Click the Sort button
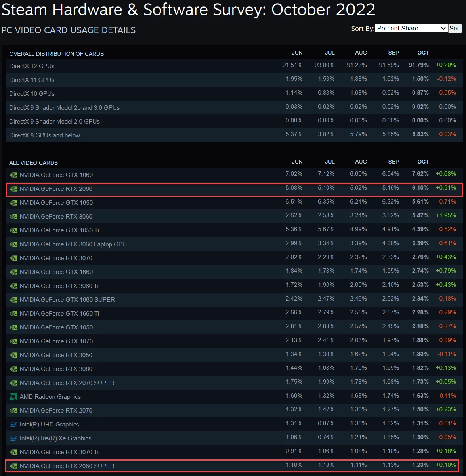This screenshot has height=476, width=466. [x=455, y=28]
